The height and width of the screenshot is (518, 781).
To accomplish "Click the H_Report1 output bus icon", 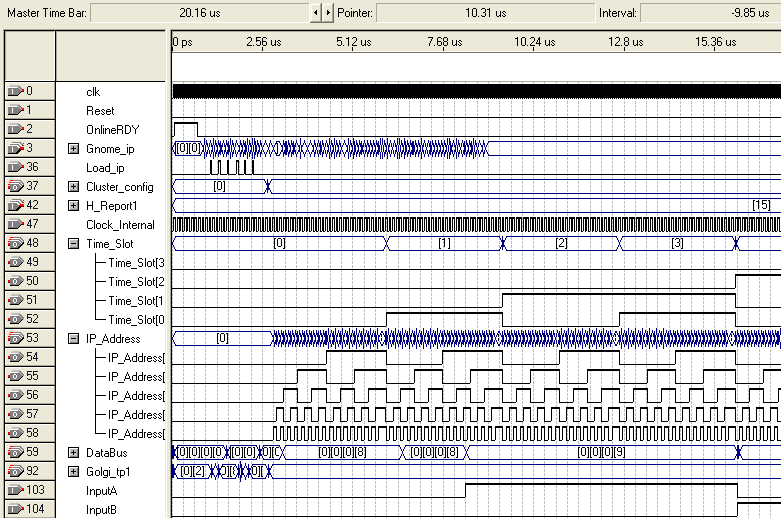I will tap(15, 206).
